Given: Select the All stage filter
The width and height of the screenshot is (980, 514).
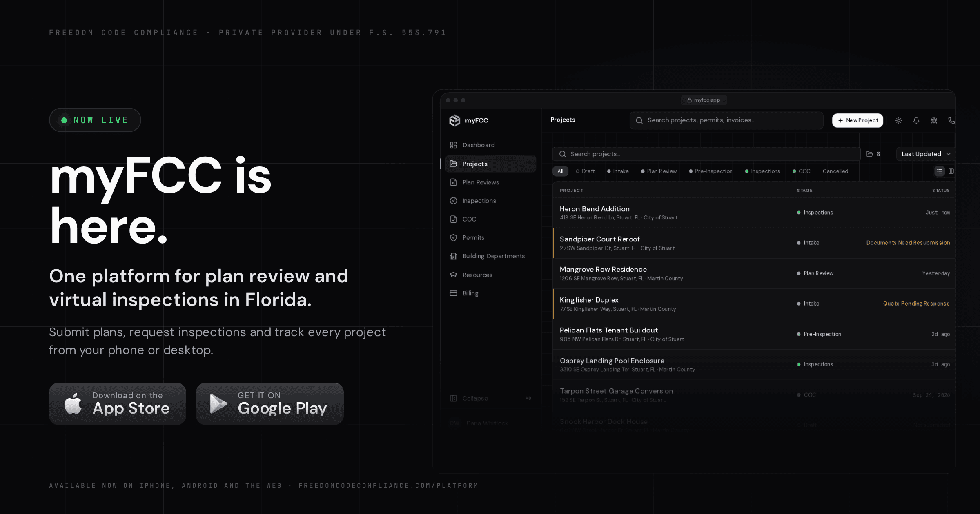Looking at the screenshot, I should (560, 171).
